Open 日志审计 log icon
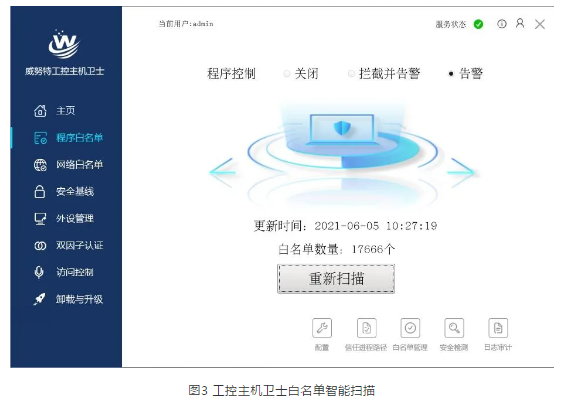Image resolution: width=569 pixels, height=410 pixels. point(498,328)
